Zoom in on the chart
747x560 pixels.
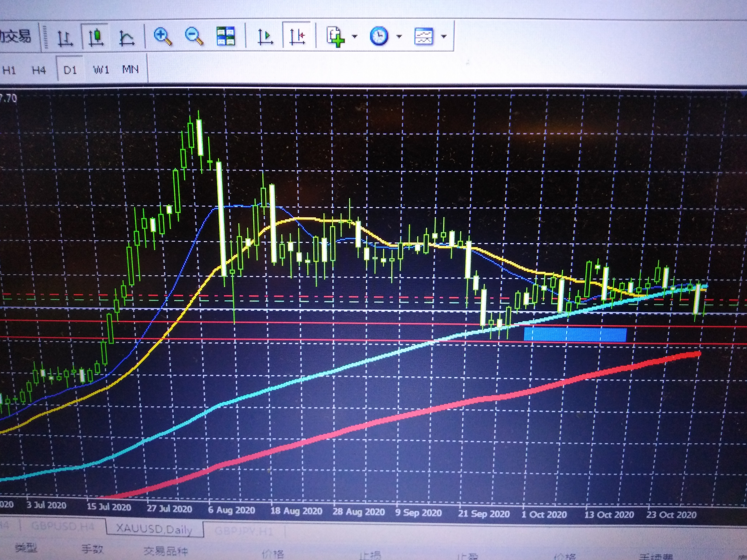click(163, 36)
